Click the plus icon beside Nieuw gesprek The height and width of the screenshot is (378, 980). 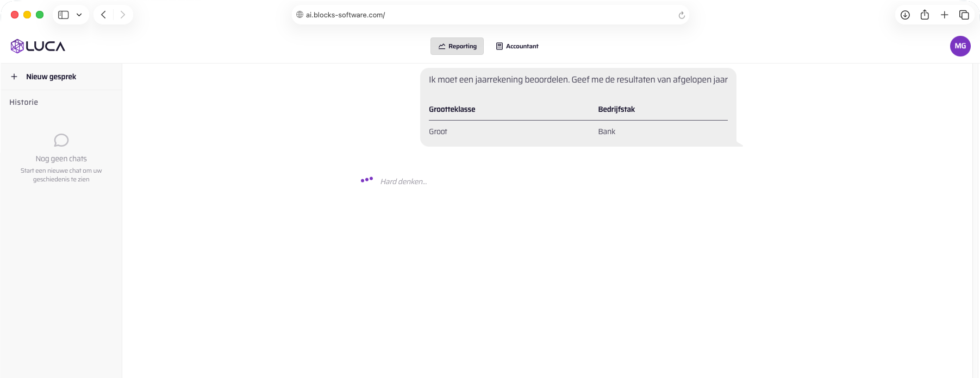tap(14, 77)
